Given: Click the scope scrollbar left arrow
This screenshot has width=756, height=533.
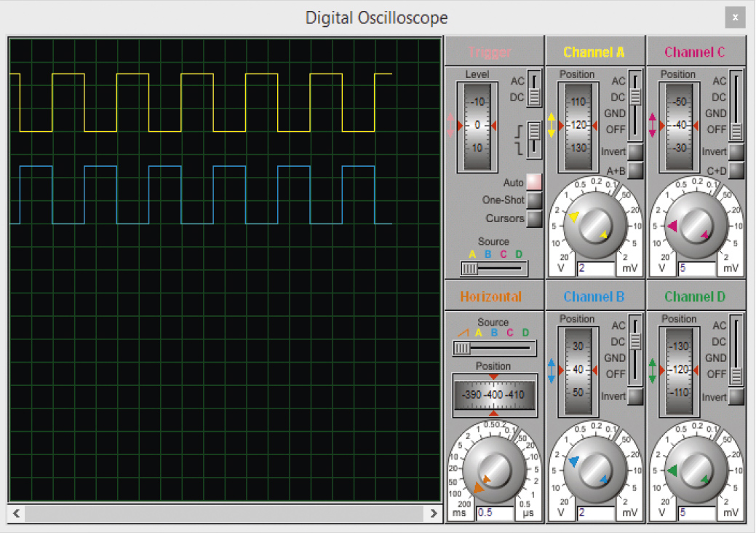Looking at the screenshot, I should [x=16, y=513].
